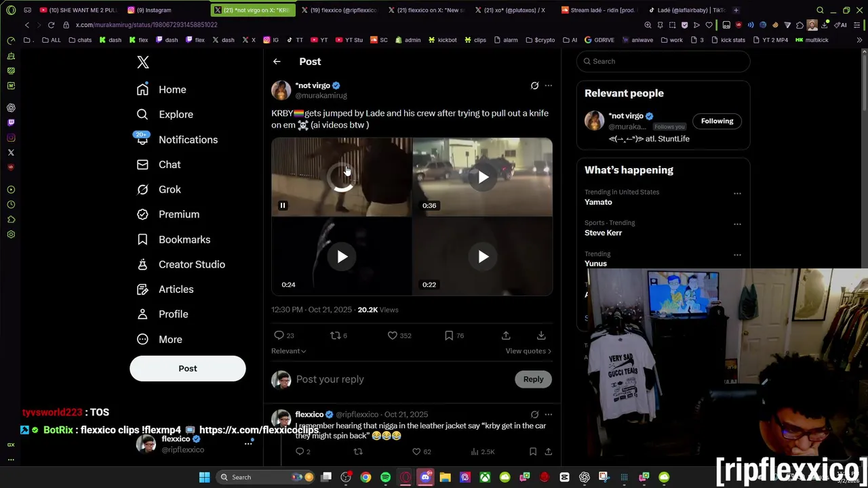Viewport: 868px width, 488px height.
Task: Open more options for Yunus trend
Action: point(737,255)
